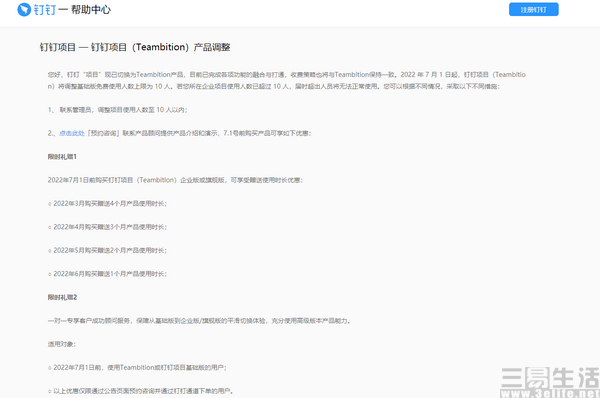Click the line starting 2022年7月1日前购买钉钉项目

175,180
